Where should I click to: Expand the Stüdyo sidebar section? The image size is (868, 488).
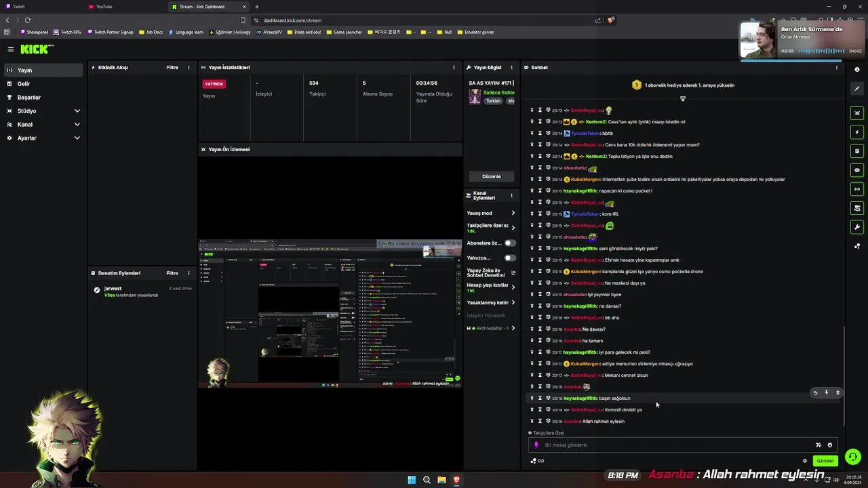tap(77, 110)
